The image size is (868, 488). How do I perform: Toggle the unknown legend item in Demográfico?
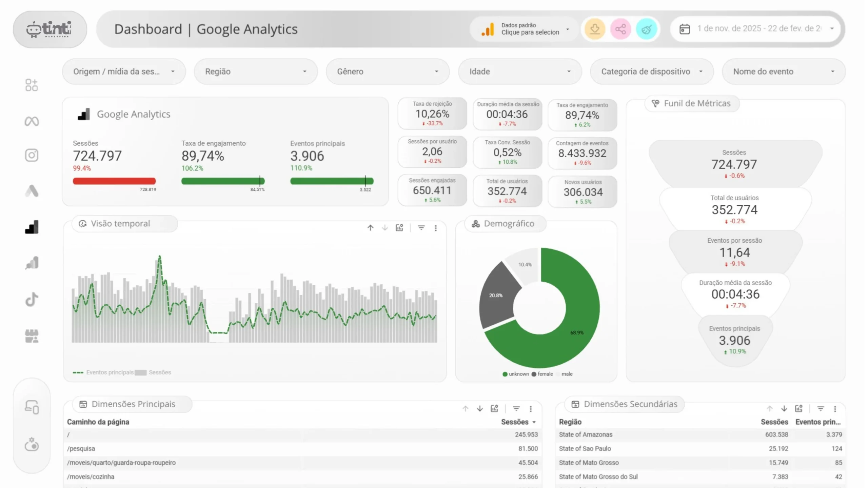coord(516,374)
